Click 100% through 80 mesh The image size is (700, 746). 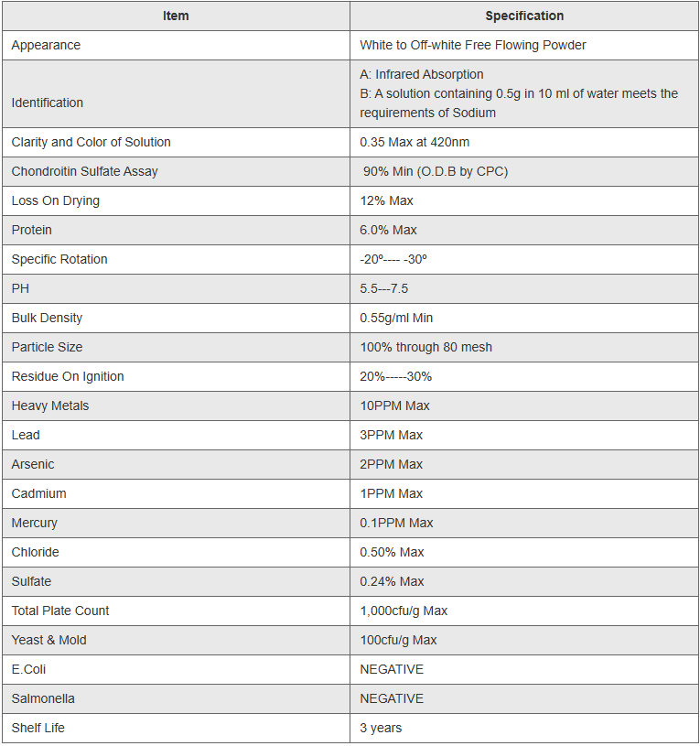click(x=425, y=347)
